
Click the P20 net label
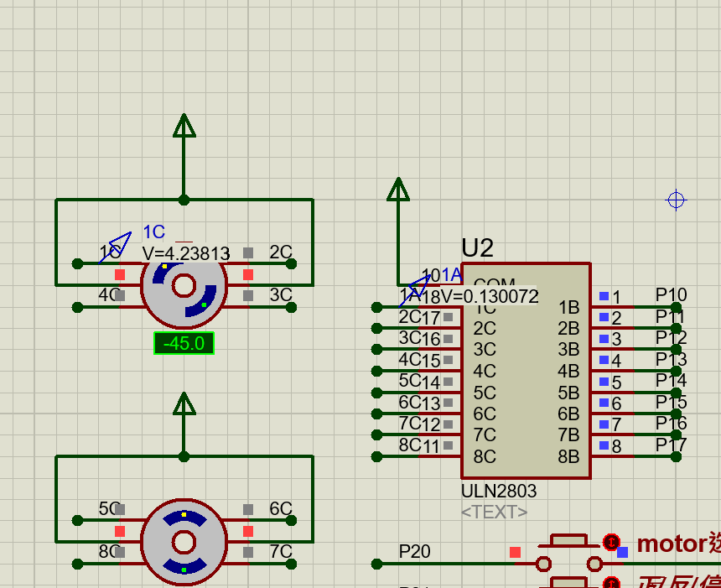click(x=415, y=551)
